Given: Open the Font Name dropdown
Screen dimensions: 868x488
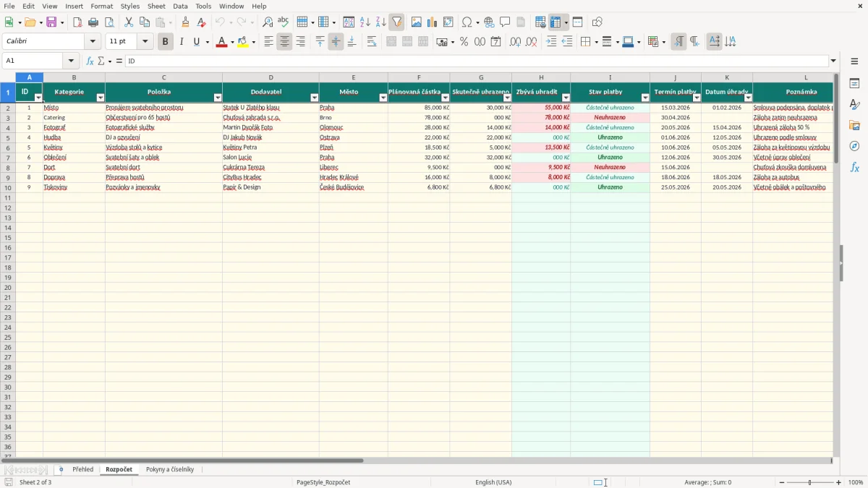Looking at the screenshot, I should (93, 42).
